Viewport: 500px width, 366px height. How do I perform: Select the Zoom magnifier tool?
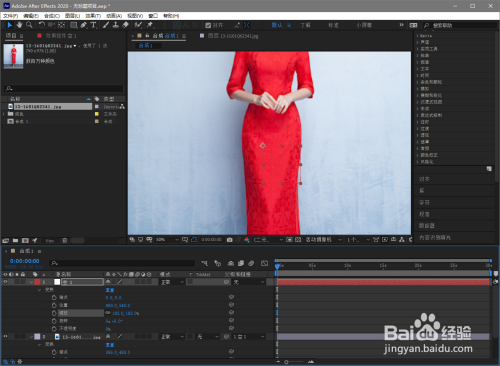click(x=29, y=25)
